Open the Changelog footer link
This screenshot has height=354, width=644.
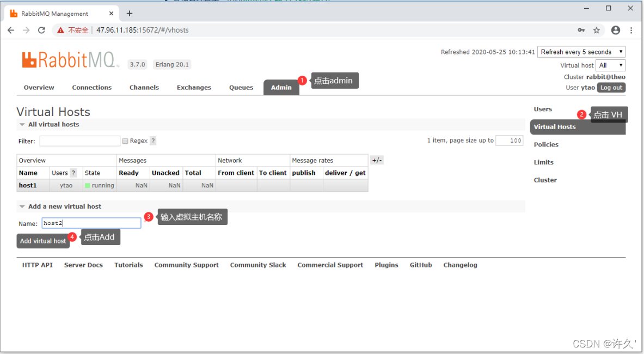coord(461,265)
